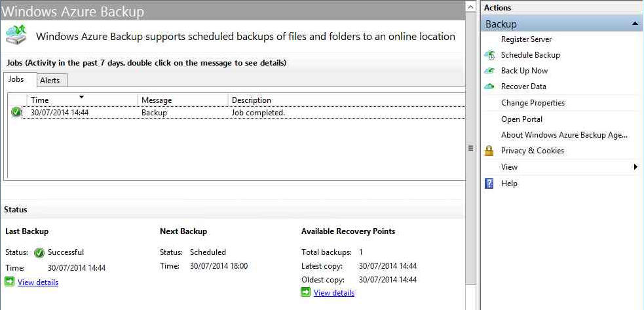Click Total backups value '1'
Image resolution: width=644 pixels, height=310 pixels.
[x=360, y=252]
